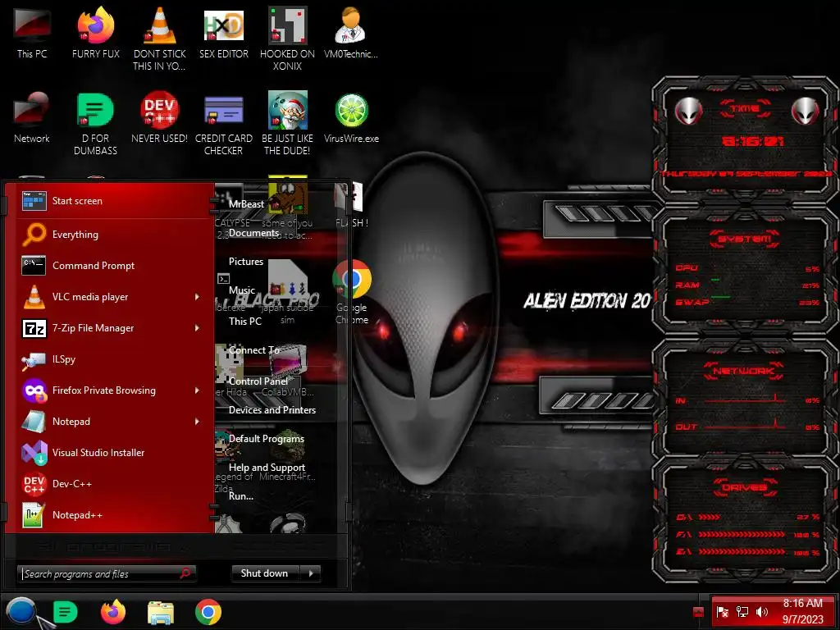The width and height of the screenshot is (840, 630).
Task: Select the NEVER USED! Dev-C++ shortcut
Action: 160,118
